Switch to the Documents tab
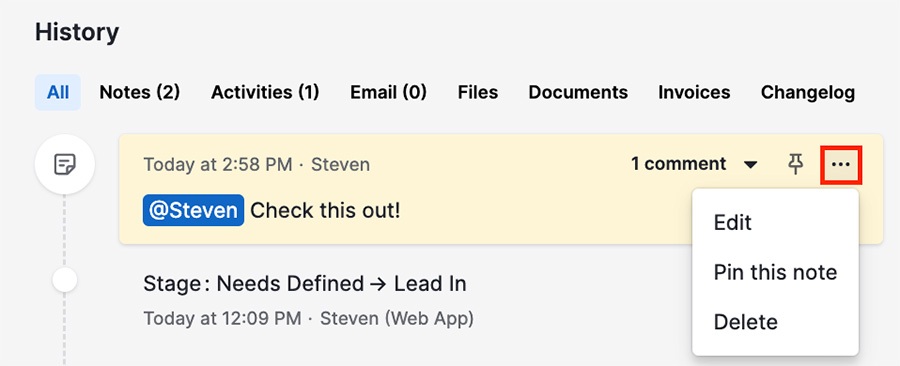This screenshot has width=900, height=366. pyautogui.click(x=578, y=92)
